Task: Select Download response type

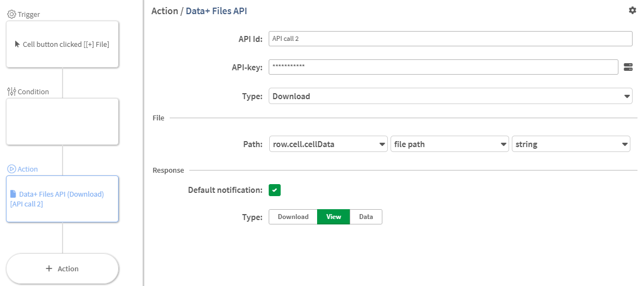Action: (x=293, y=217)
